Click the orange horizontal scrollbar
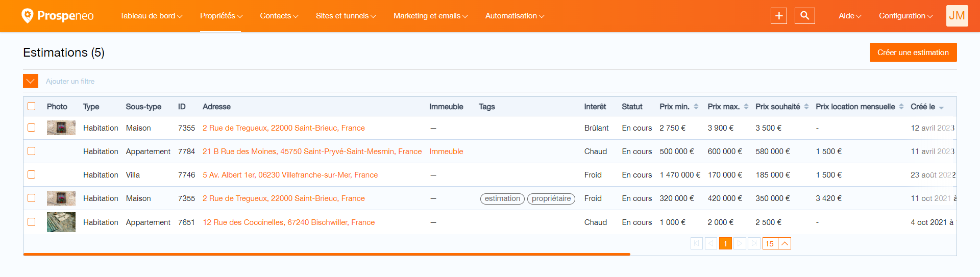 (x=327, y=254)
